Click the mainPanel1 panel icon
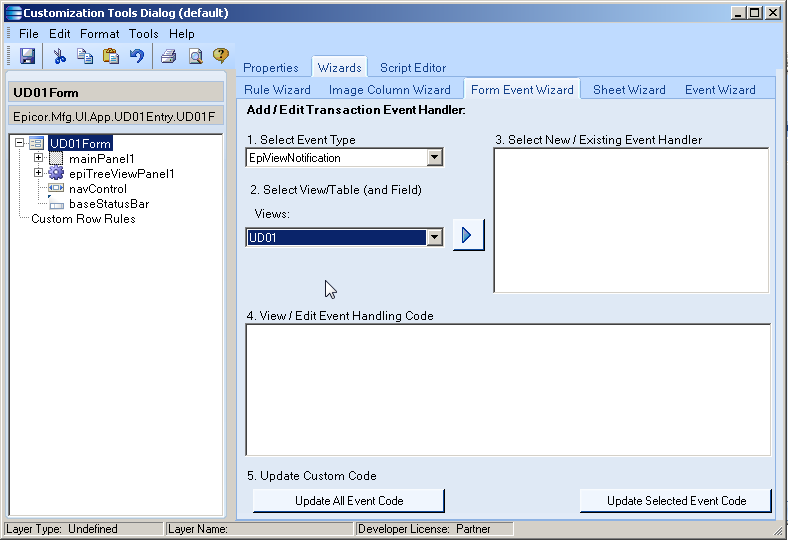 coord(56,159)
